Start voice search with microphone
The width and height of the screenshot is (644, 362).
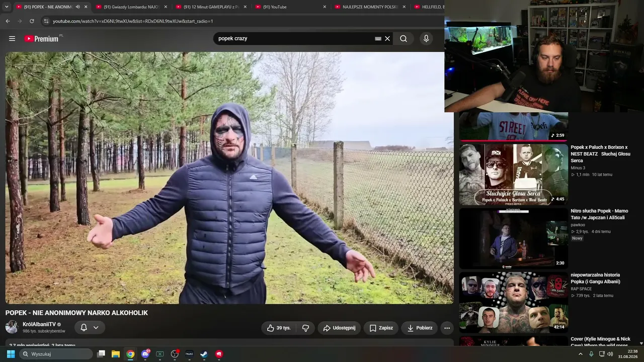click(x=426, y=39)
